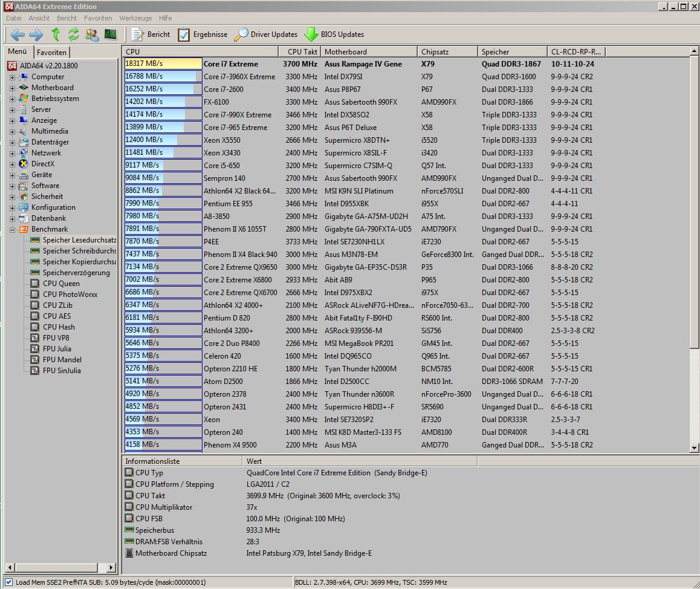Open the Ansicht menu
The image size is (700, 589).
(x=39, y=18)
